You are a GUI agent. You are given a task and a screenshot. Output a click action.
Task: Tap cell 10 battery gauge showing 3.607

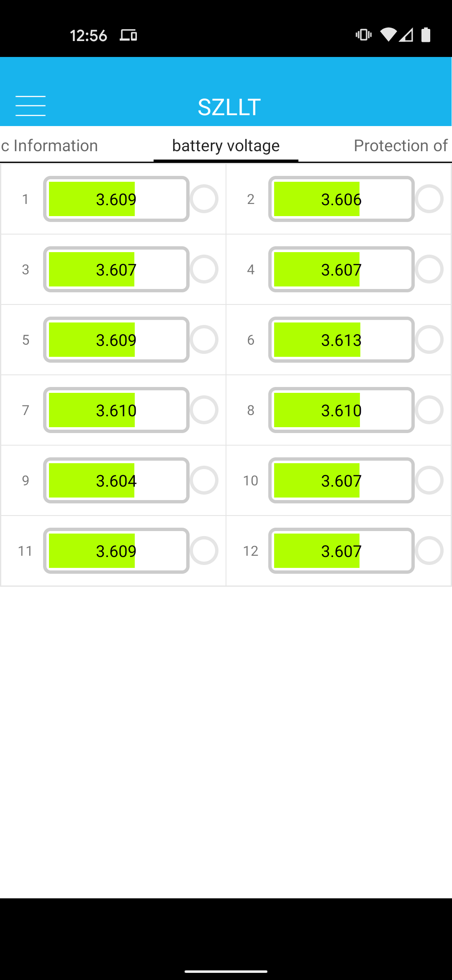pos(342,480)
